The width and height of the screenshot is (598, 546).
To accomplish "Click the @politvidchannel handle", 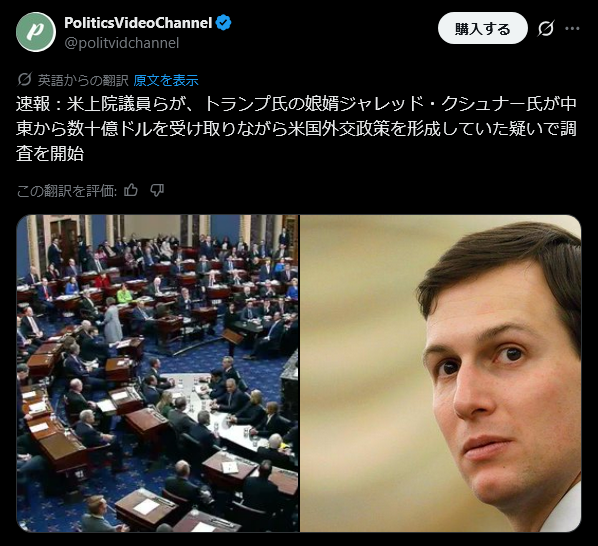I will (x=122, y=43).
